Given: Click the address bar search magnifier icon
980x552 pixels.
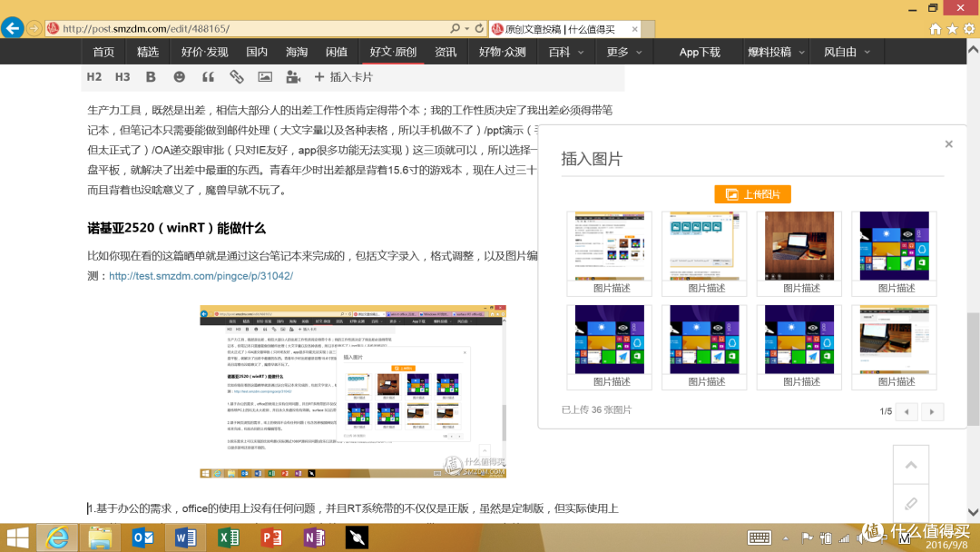Looking at the screenshot, I should [455, 28].
